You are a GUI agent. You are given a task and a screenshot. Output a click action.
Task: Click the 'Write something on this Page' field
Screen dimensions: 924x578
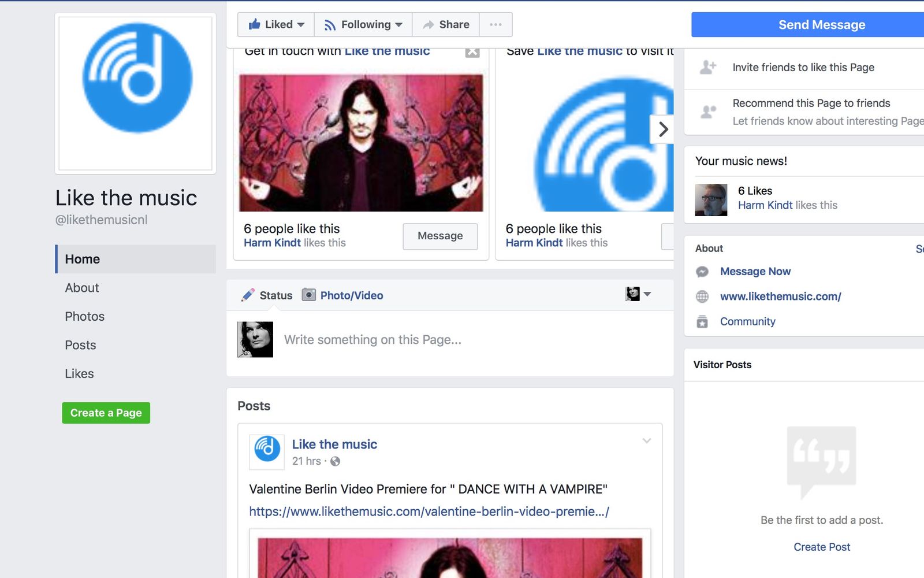[372, 340]
